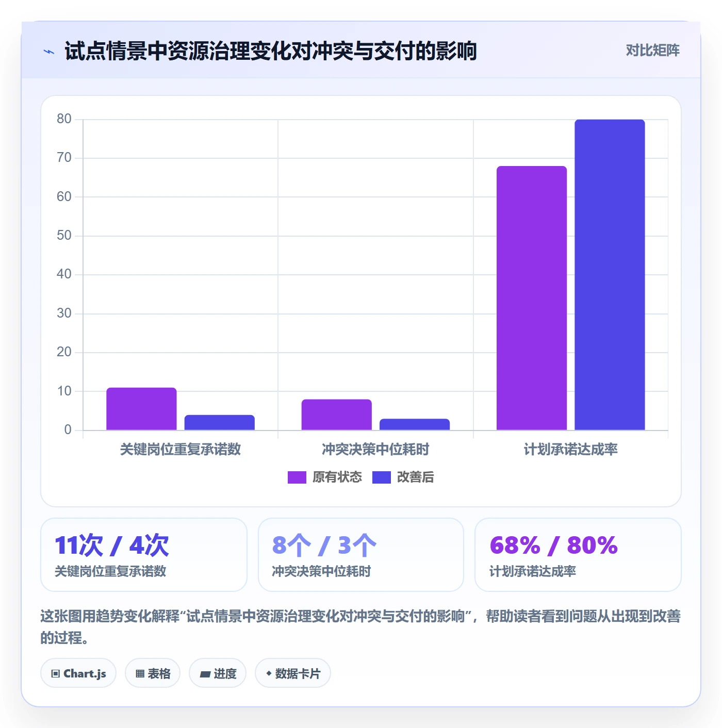Click the 冲突决策中位耗时 caption under 8个 / 3个
The width and height of the screenshot is (722, 728).
click(321, 571)
